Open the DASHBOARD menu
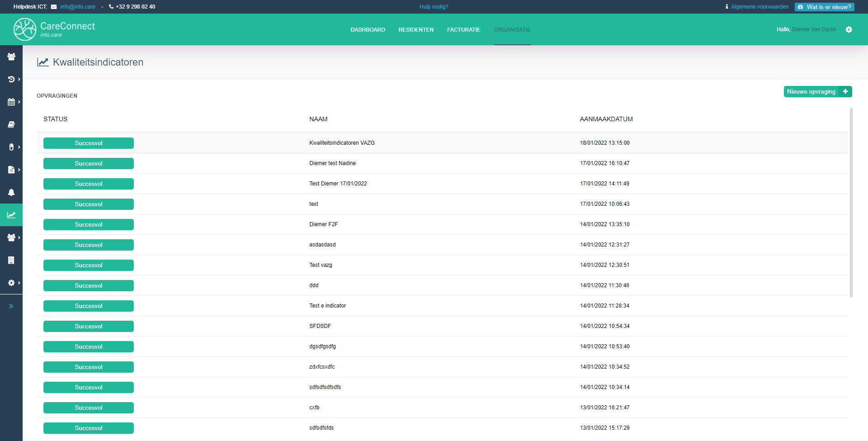Viewport: 868px width, 441px height. coord(368,29)
